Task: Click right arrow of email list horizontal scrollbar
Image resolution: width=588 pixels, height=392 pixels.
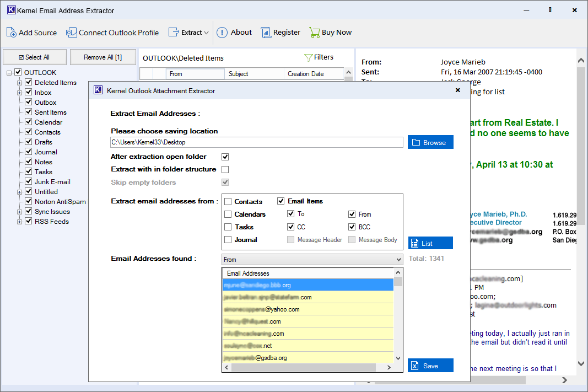Action: 389,368
